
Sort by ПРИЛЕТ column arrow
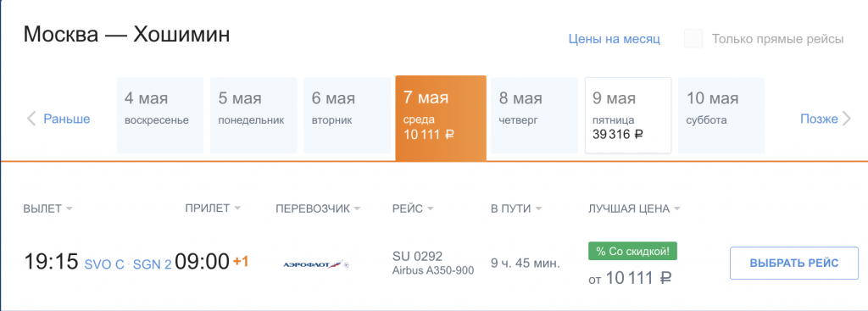237,208
